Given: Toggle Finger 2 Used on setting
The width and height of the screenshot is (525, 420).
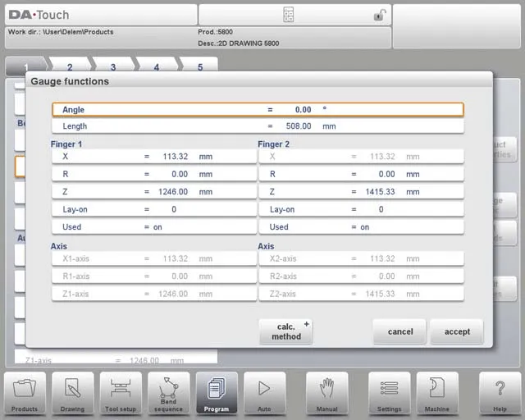Looking at the screenshot, I should (361, 226).
